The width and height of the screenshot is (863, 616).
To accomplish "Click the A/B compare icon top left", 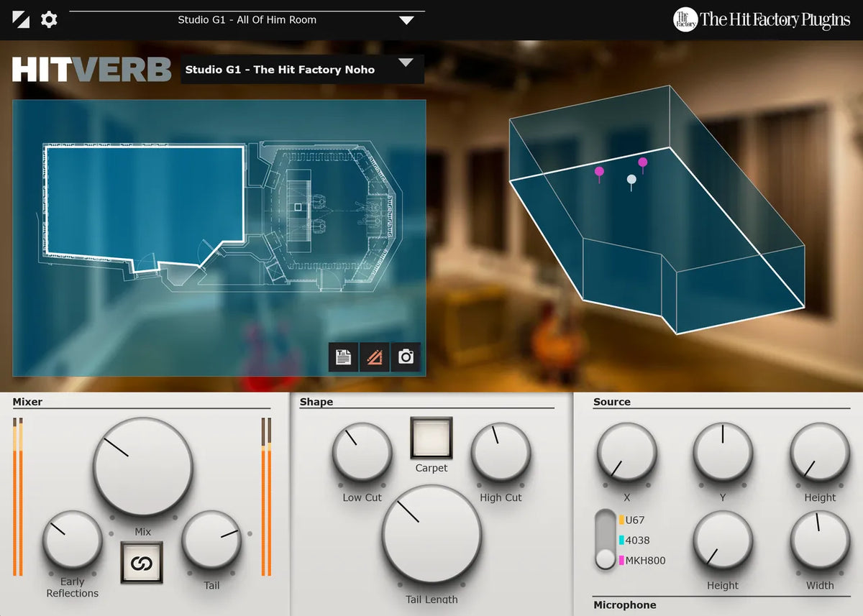I will 21,19.
